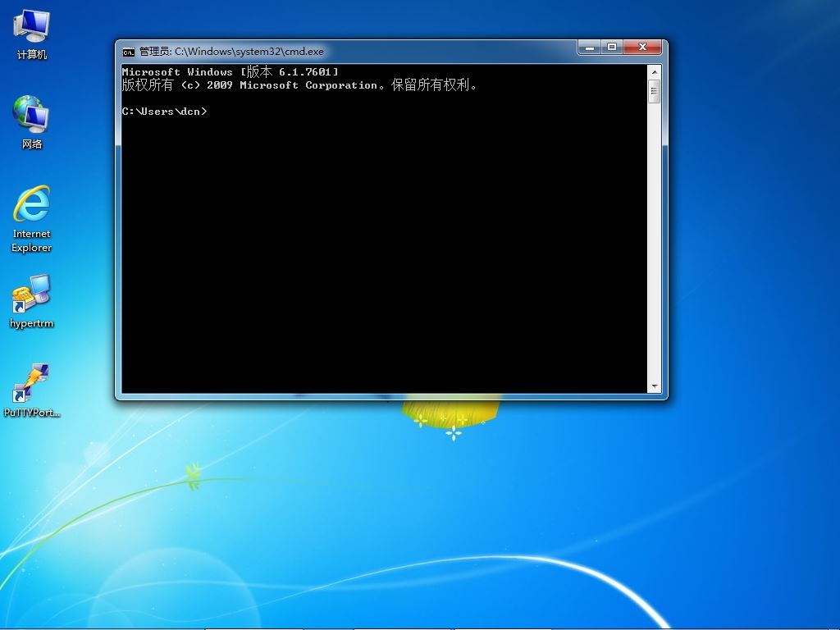The width and height of the screenshot is (840, 630).
Task: Maximize the cmd.exe window
Action: (612, 47)
